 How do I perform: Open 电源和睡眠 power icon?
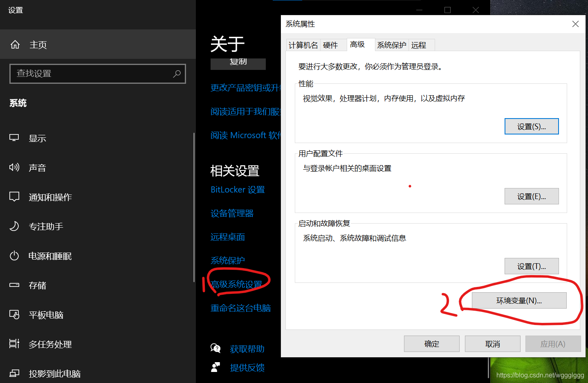click(x=14, y=255)
